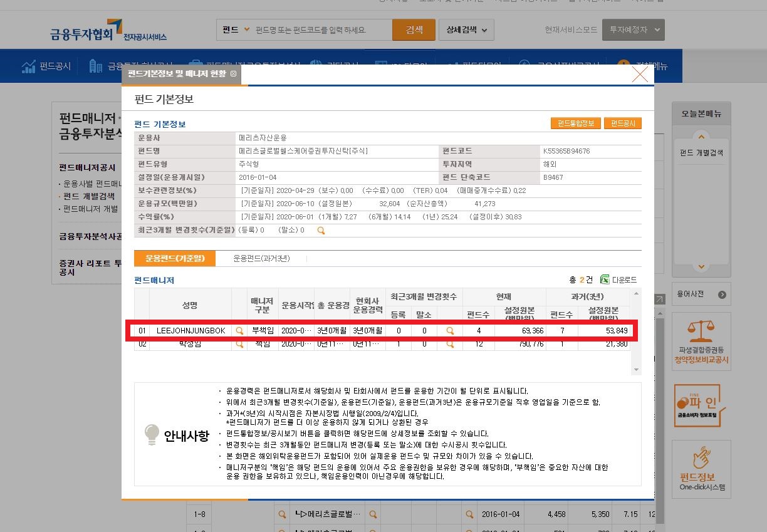Screen dimensions: 767x532
Task: Click the orange 검색 button
Action: 414,29
